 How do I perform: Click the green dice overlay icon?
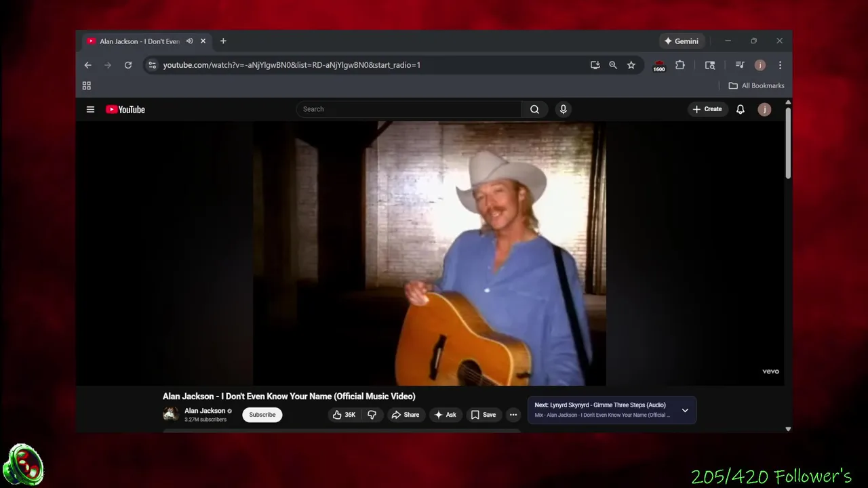(24, 465)
